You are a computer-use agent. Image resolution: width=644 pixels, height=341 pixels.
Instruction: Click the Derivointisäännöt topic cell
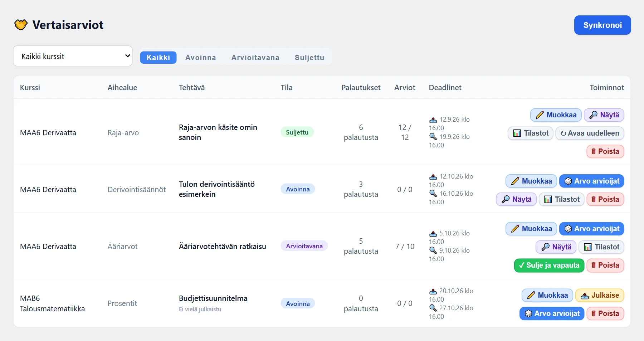[137, 189]
